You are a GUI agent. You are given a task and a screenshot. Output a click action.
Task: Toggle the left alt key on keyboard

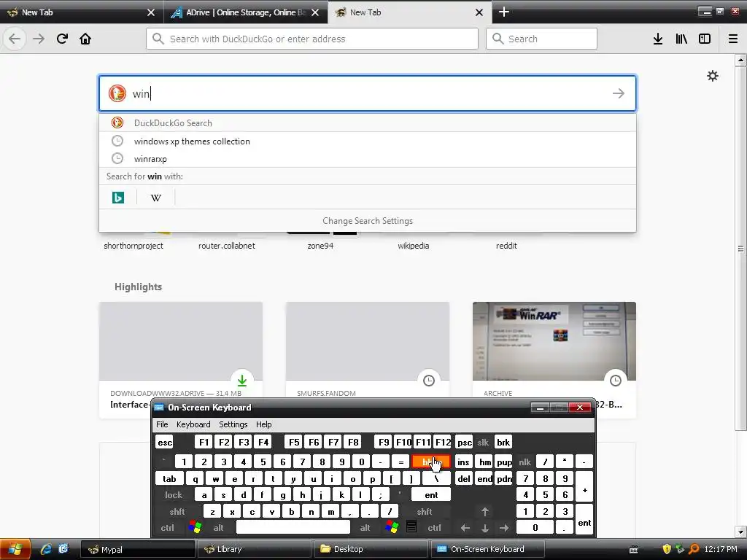click(218, 528)
